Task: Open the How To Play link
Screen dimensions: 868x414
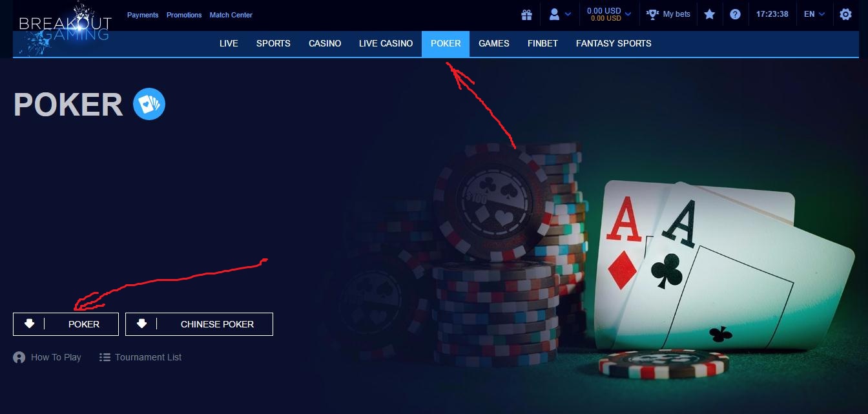Action: (47, 357)
